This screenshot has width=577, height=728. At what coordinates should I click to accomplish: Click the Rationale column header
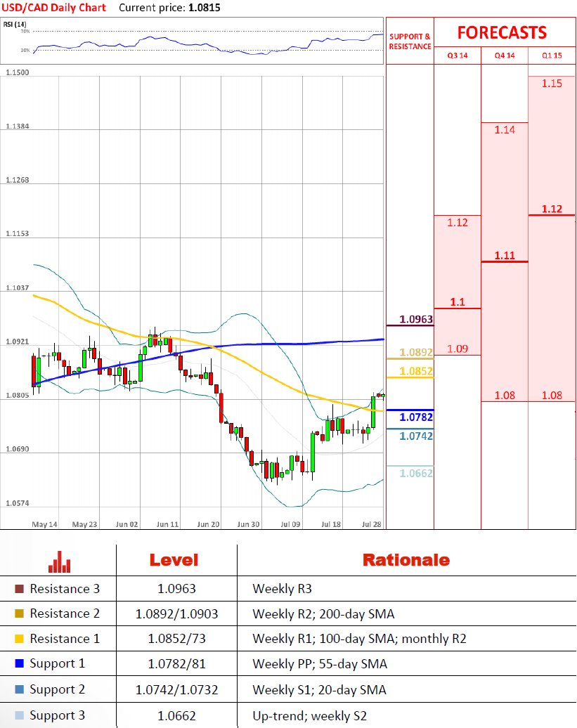pyautogui.click(x=406, y=560)
